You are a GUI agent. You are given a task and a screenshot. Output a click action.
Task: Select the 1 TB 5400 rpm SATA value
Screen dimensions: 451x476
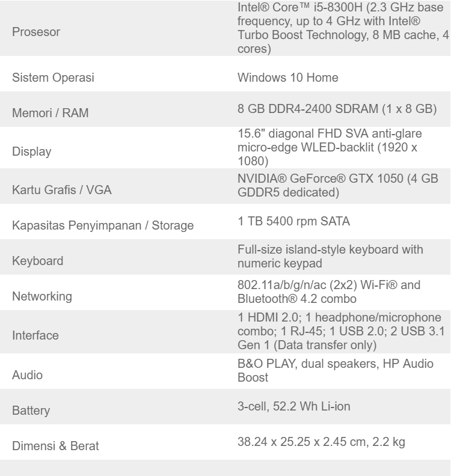pyautogui.click(x=293, y=222)
